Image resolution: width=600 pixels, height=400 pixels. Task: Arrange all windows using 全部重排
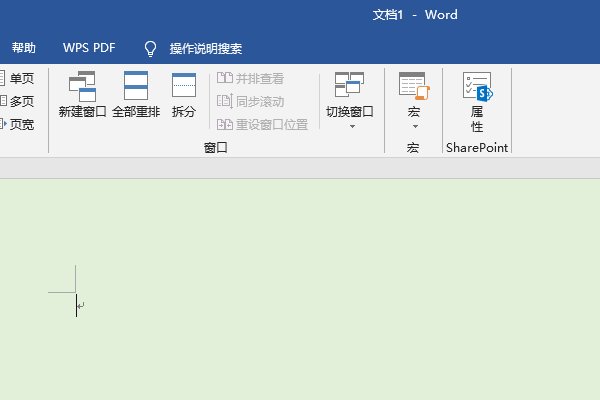point(136,94)
